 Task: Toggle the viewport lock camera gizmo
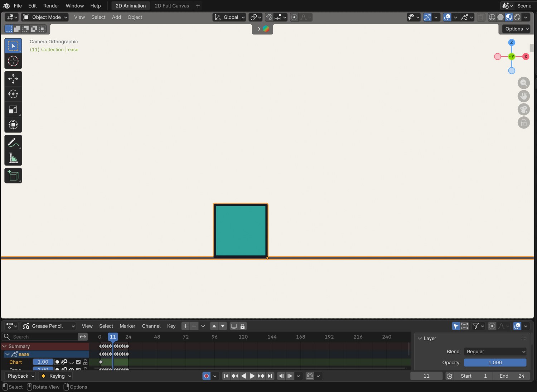[x=524, y=123]
